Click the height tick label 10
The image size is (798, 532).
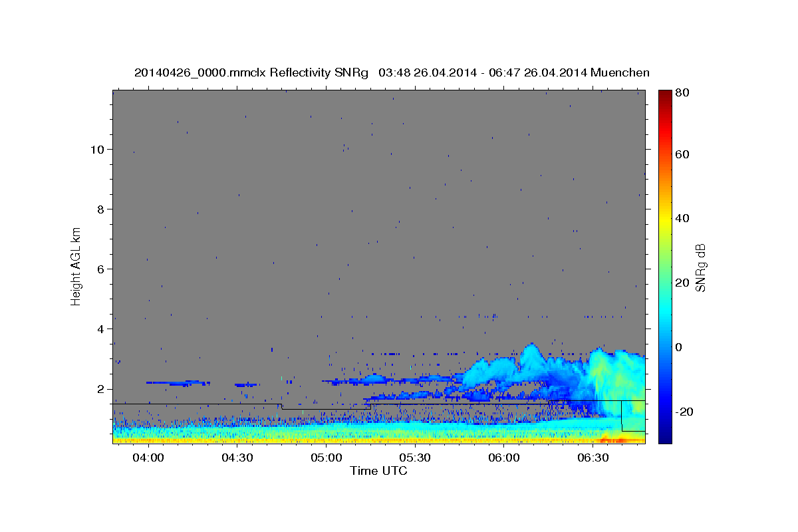(x=97, y=149)
